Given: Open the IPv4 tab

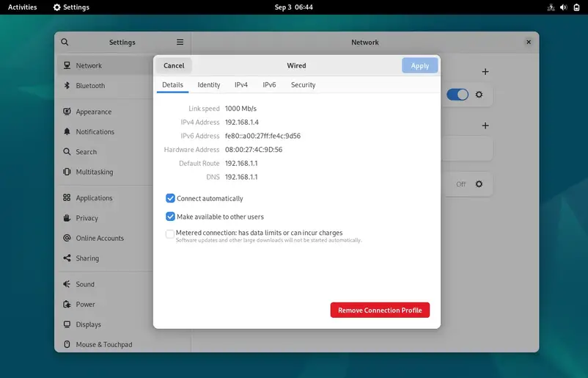Looking at the screenshot, I should click(x=241, y=85).
